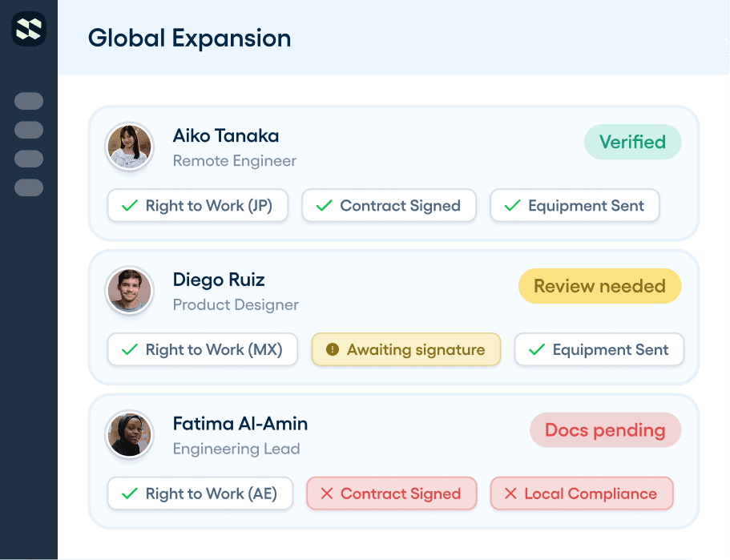Click the name Aiko Tanaka
This screenshot has width=730, height=560.
(226, 136)
